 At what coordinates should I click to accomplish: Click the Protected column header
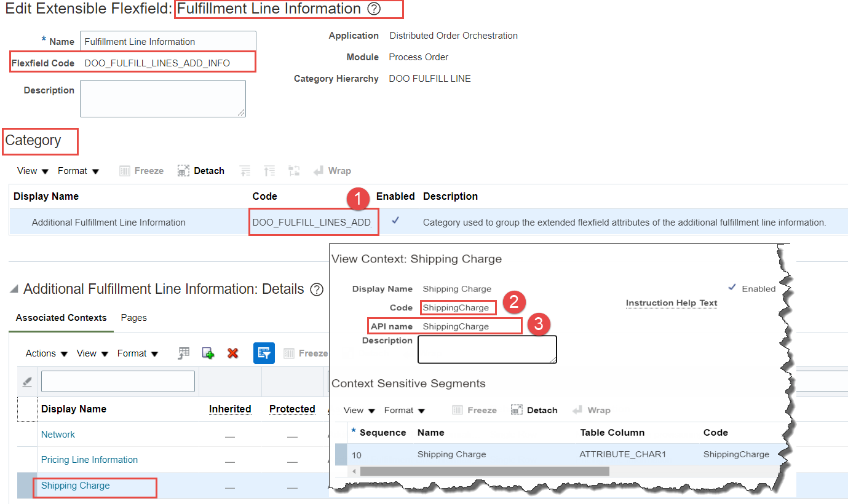pyautogui.click(x=292, y=409)
